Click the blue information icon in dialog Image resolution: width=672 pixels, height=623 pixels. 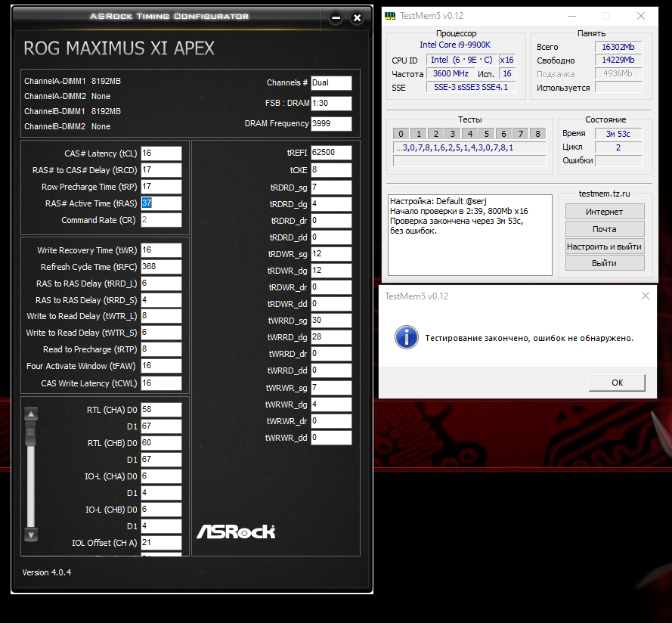pos(406,337)
